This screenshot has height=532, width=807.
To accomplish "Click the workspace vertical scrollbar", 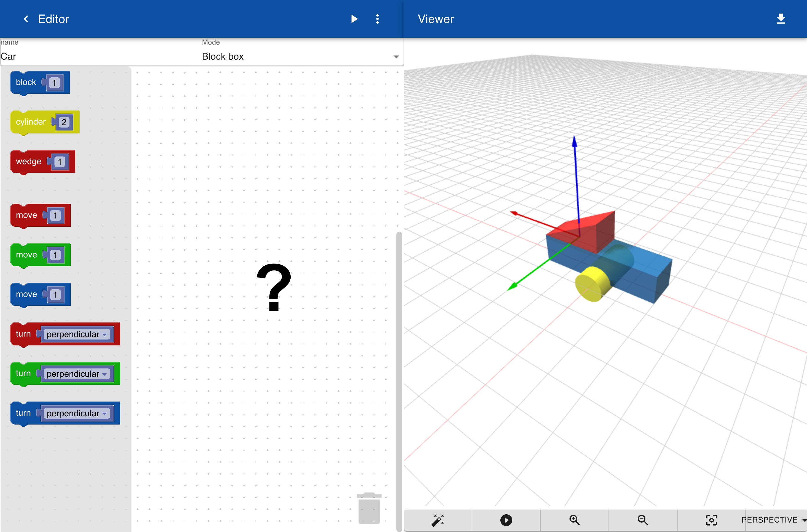I will [399, 381].
